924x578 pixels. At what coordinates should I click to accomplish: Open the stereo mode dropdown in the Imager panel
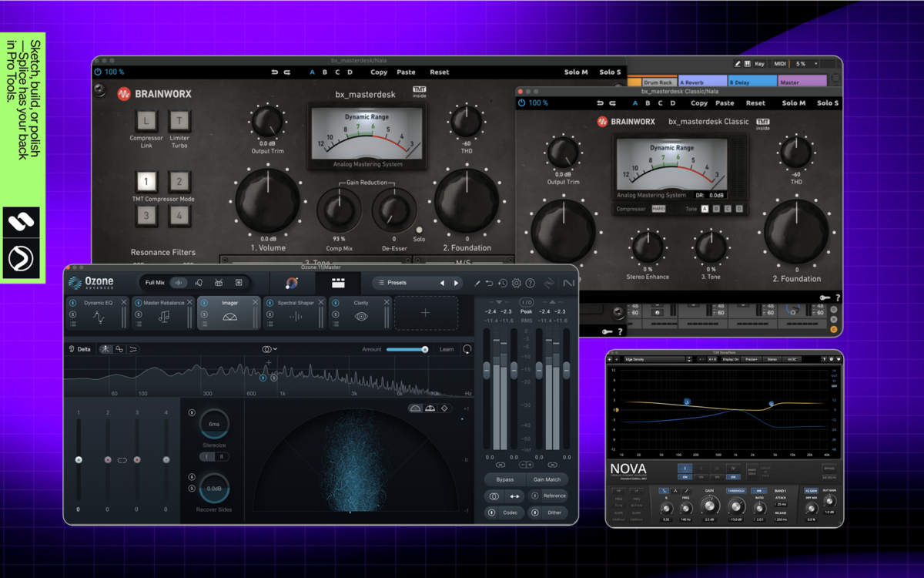point(269,348)
